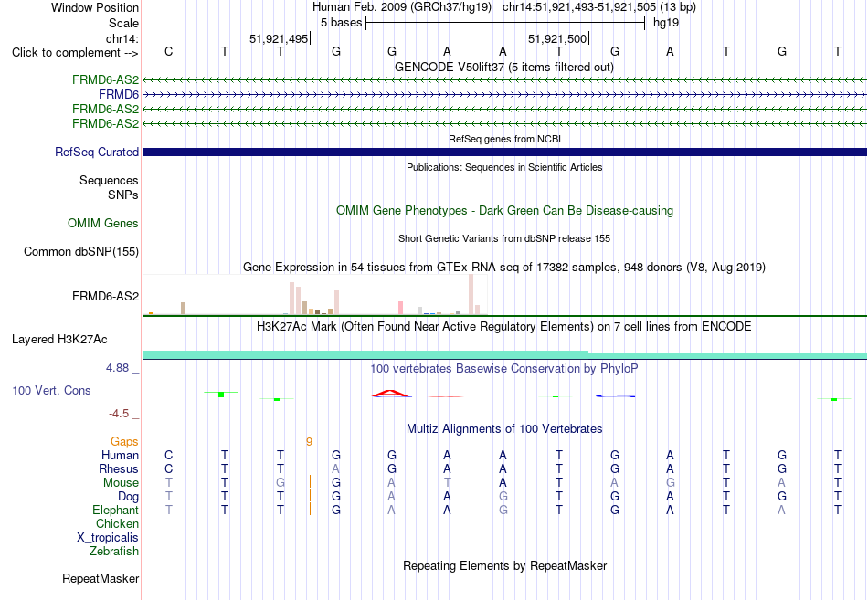The height and width of the screenshot is (600, 868).
Task: Click the 'Click to complement -->' label
Action: coord(75,53)
